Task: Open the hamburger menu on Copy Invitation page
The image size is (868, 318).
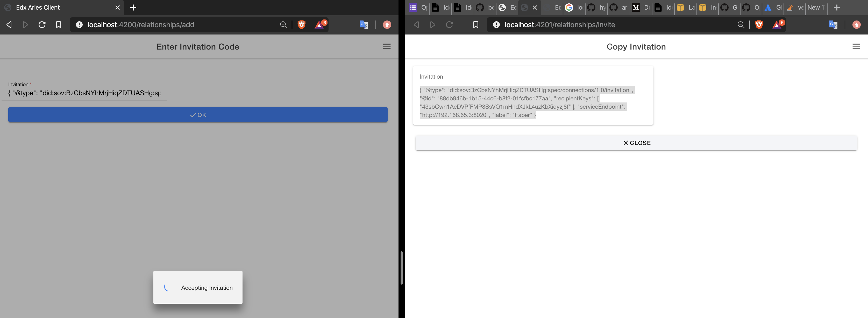Action: pyautogui.click(x=856, y=46)
